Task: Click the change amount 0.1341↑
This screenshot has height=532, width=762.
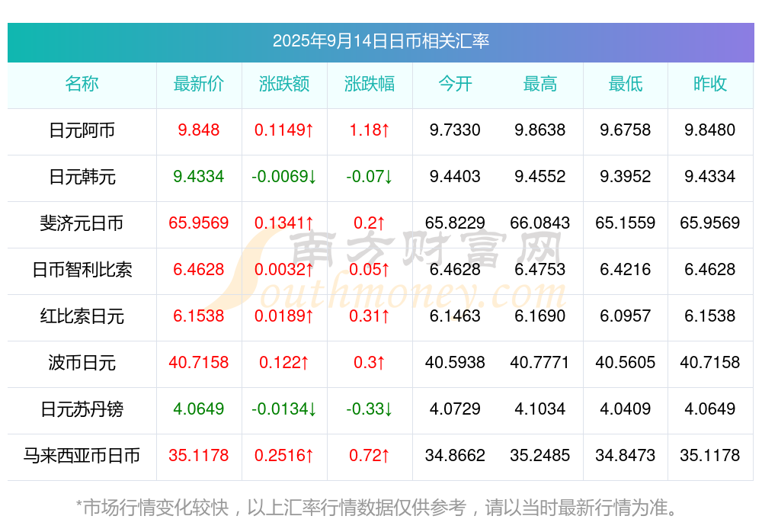Action: (284, 223)
